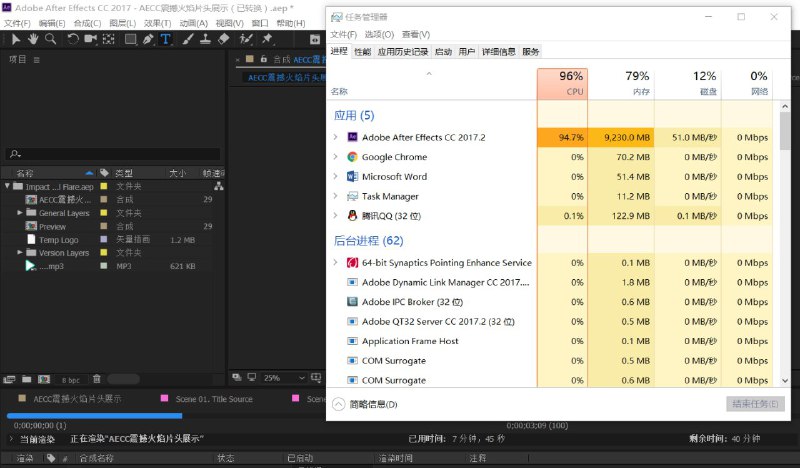The image size is (800, 468).
Task: Expand the Microsoft Word process row
Action: tap(335, 176)
